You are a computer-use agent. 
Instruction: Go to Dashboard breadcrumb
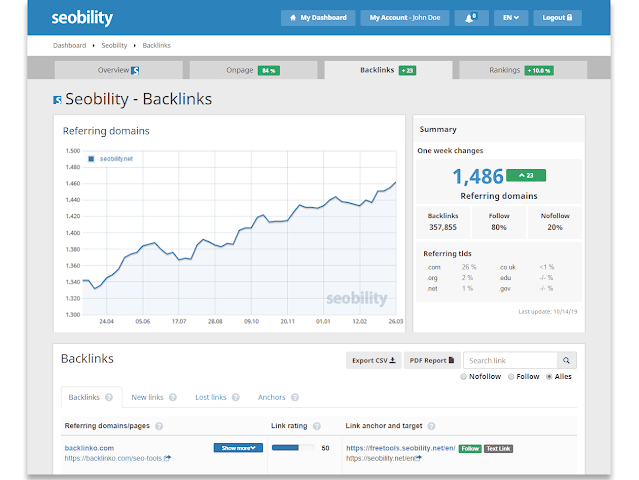tap(69, 45)
